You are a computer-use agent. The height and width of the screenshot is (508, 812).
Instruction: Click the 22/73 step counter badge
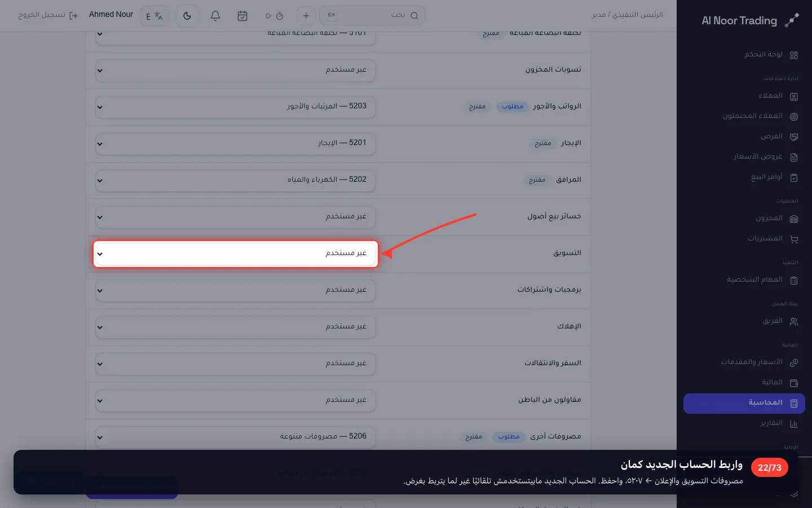coord(770,467)
